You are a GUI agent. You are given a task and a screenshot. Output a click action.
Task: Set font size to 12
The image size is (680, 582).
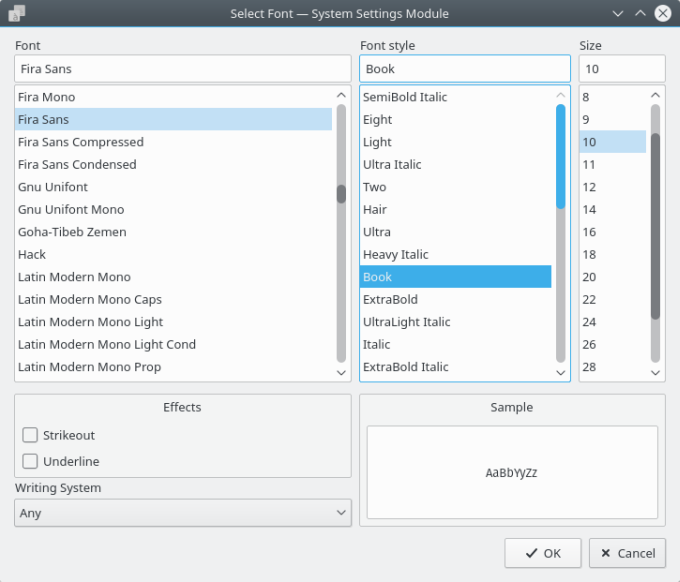pos(613,187)
